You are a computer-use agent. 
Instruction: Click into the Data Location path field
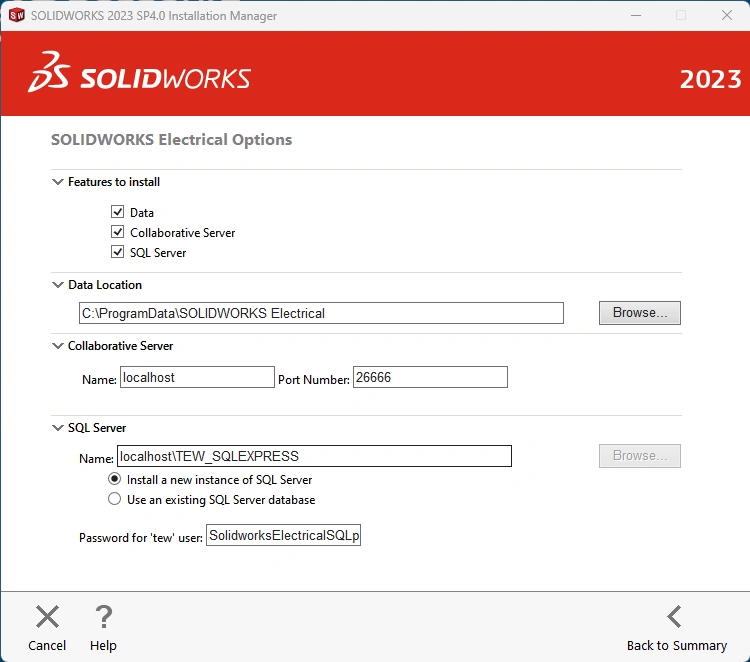pyautogui.click(x=321, y=313)
